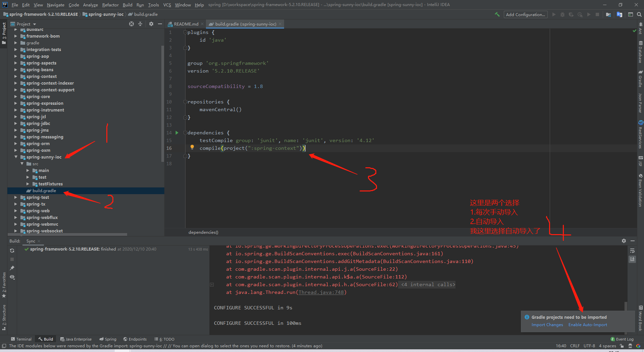644x352 pixels.
Task: Toggle soft-wrap icon in build output
Action: (632, 251)
